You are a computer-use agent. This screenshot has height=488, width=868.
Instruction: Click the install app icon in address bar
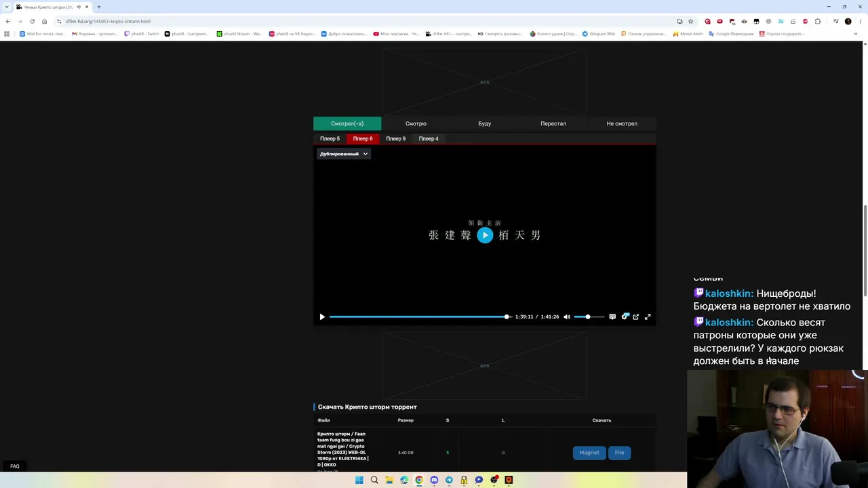tap(679, 21)
